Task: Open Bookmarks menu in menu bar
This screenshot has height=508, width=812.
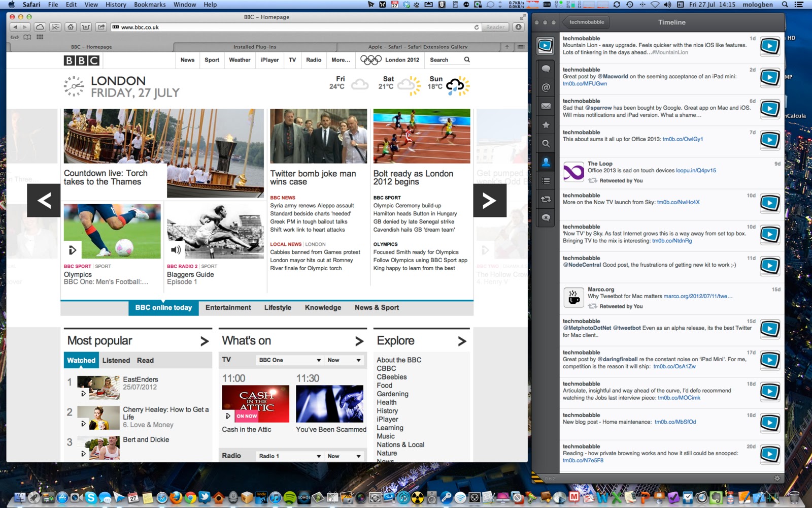Action: 150,5
